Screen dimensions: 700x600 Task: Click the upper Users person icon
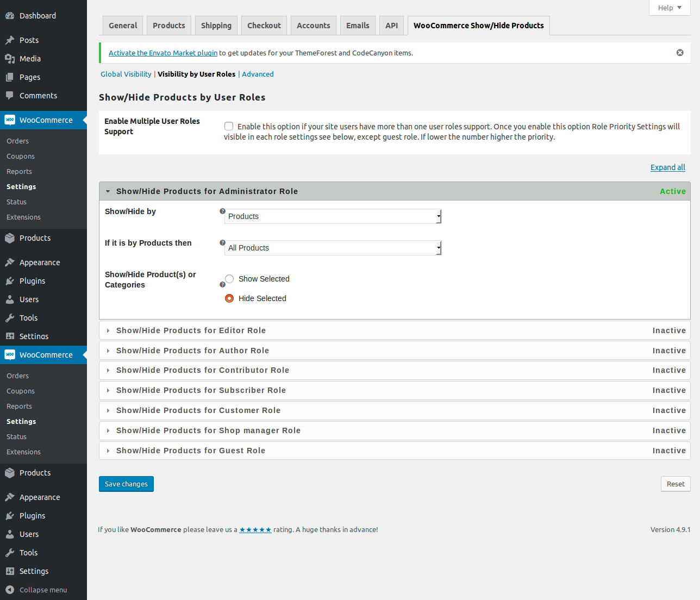click(10, 299)
